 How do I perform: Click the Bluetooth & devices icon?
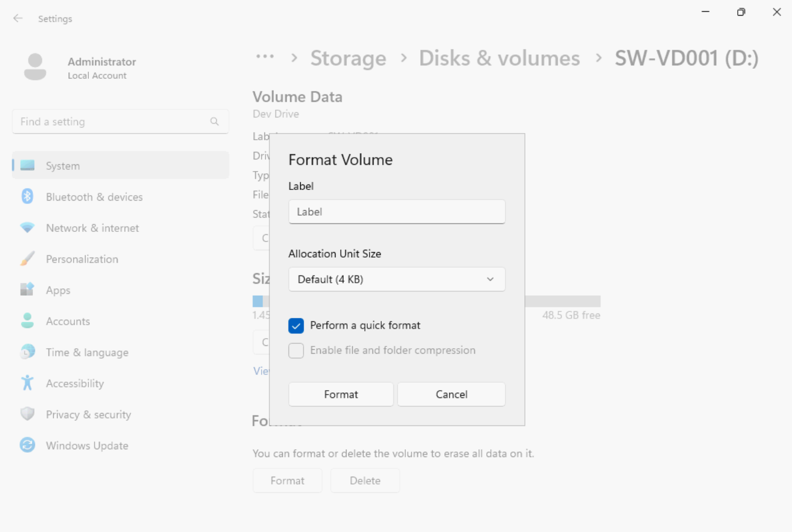click(x=27, y=197)
